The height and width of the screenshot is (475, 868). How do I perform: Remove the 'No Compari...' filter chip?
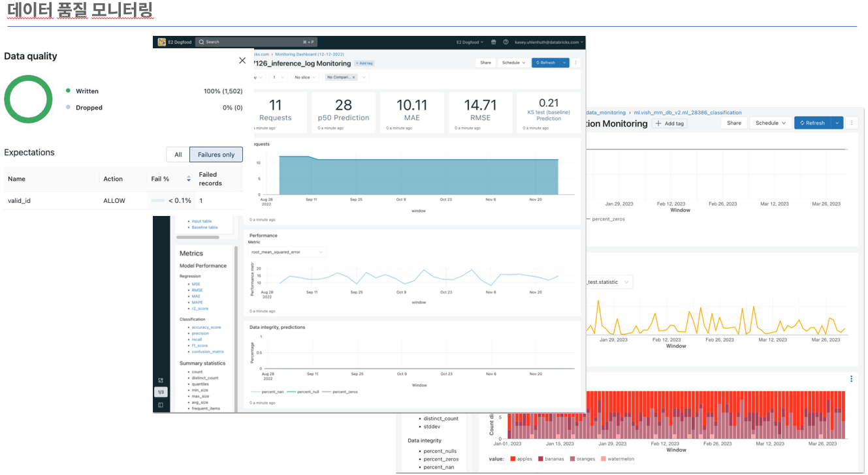(354, 77)
